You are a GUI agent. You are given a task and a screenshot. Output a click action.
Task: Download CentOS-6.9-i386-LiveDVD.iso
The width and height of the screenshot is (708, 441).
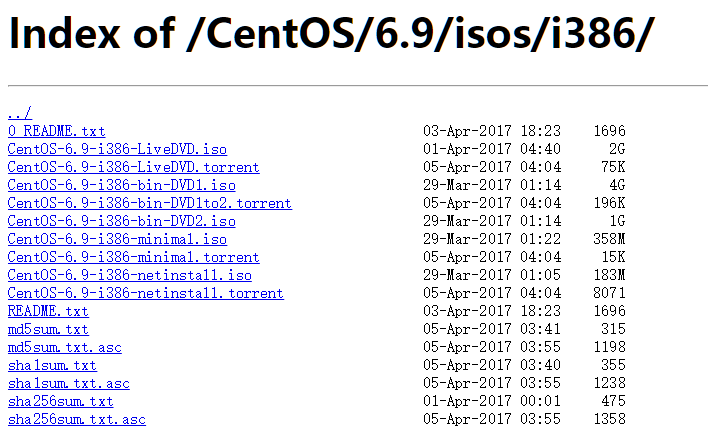[x=117, y=149]
